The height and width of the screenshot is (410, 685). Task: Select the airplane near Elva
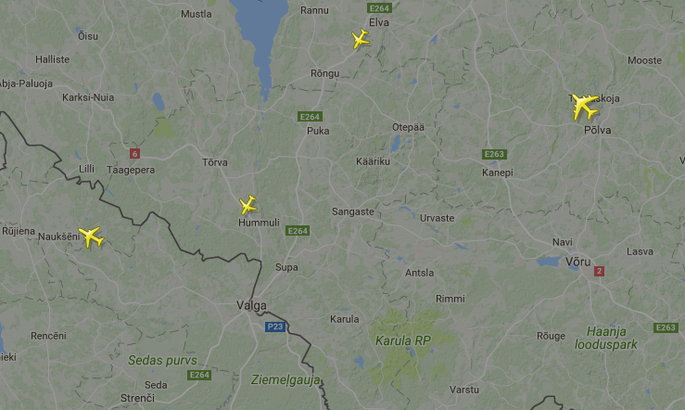(360, 39)
